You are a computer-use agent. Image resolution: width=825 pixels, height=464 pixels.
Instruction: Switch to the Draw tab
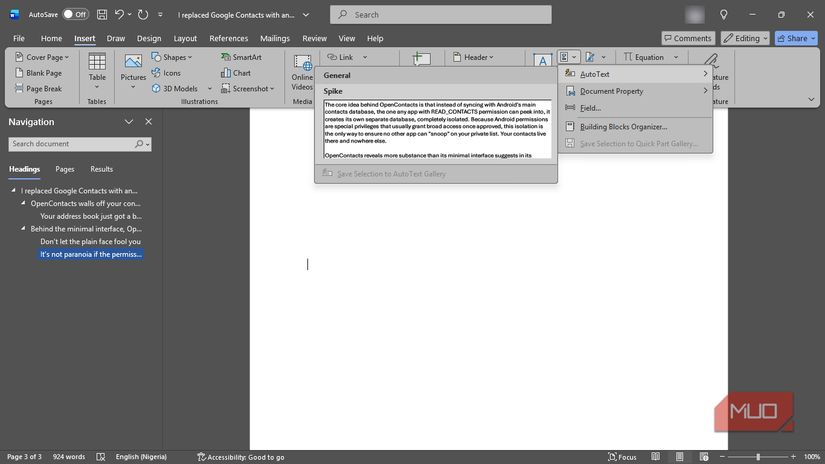(116, 38)
